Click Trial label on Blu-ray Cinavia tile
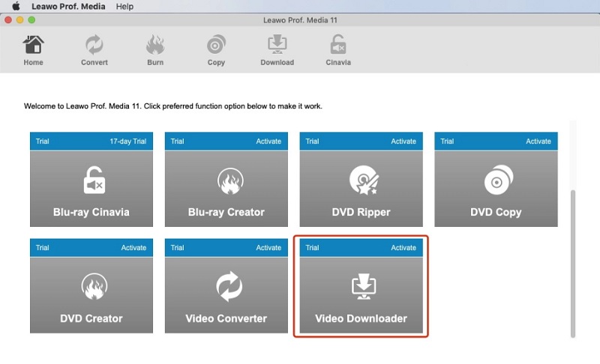This screenshot has width=600, height=364. click(x=43, y=142)
